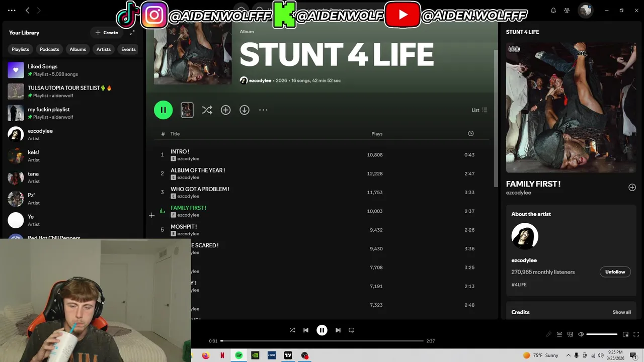Filter library by Artists

tap(104, 49)
